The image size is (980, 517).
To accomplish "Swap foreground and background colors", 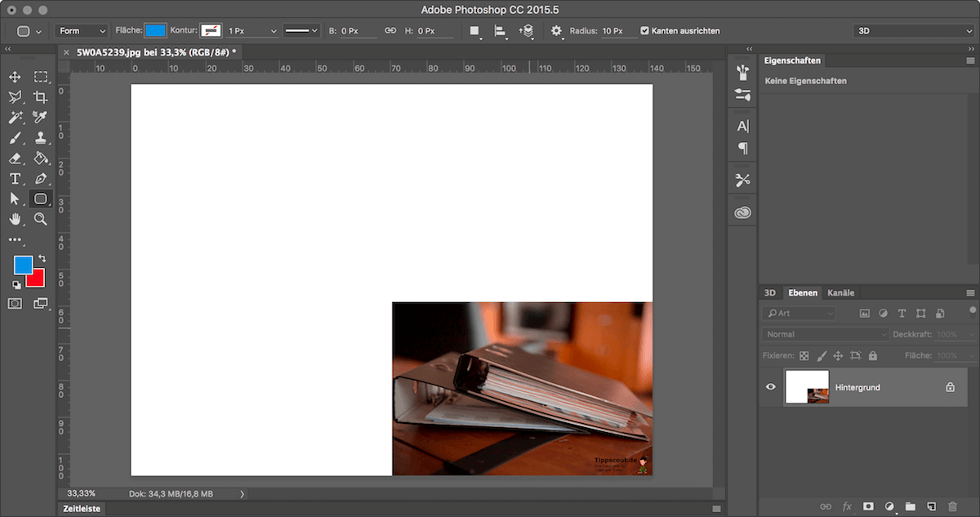I will (x=42, y=259).
